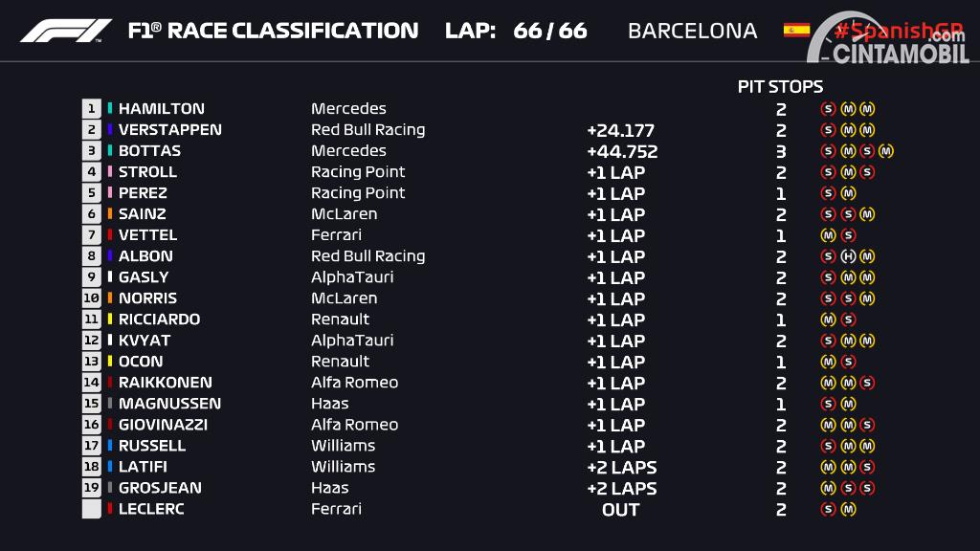Click Stroll's pink team color bar
This screenshot has width=980, height=551.
click(110, 171)
